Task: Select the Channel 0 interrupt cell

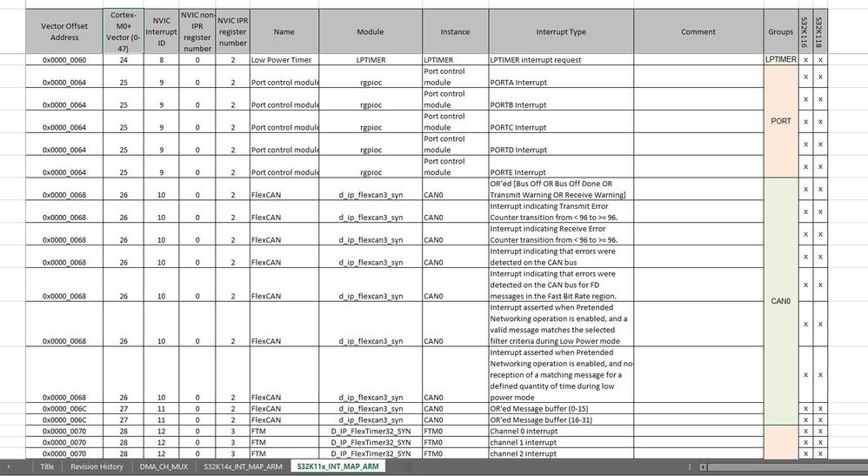Action: [x=561, y=431]
